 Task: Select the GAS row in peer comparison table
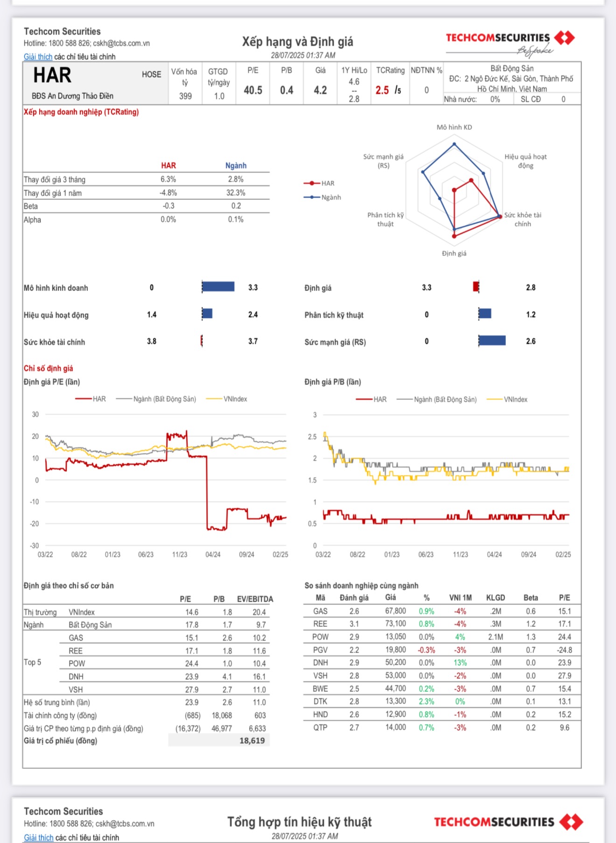tap(442, 611)
